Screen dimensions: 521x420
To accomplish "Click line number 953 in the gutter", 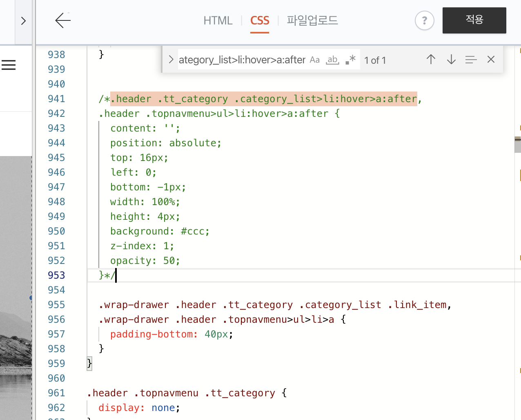I will click(56, 275).
